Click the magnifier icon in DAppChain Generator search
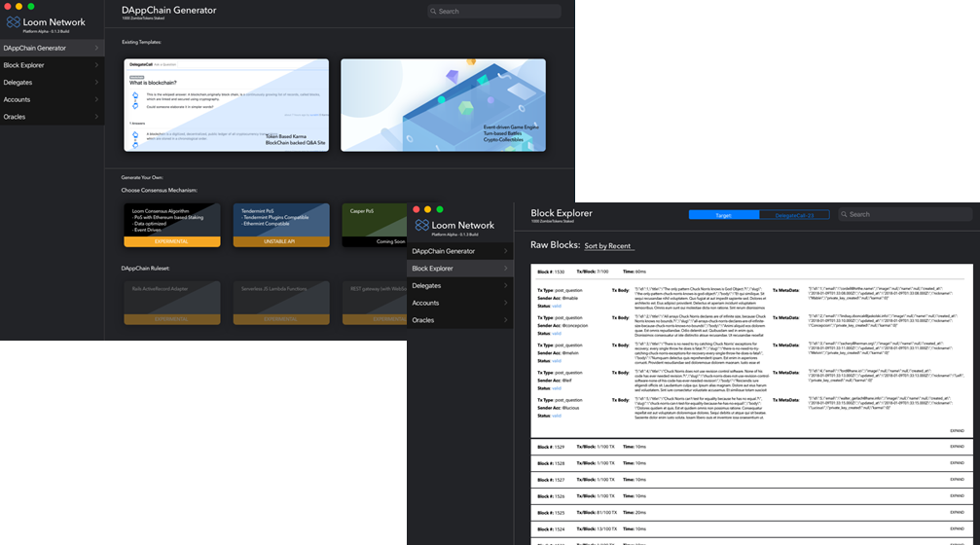 (x=433, y=12)
